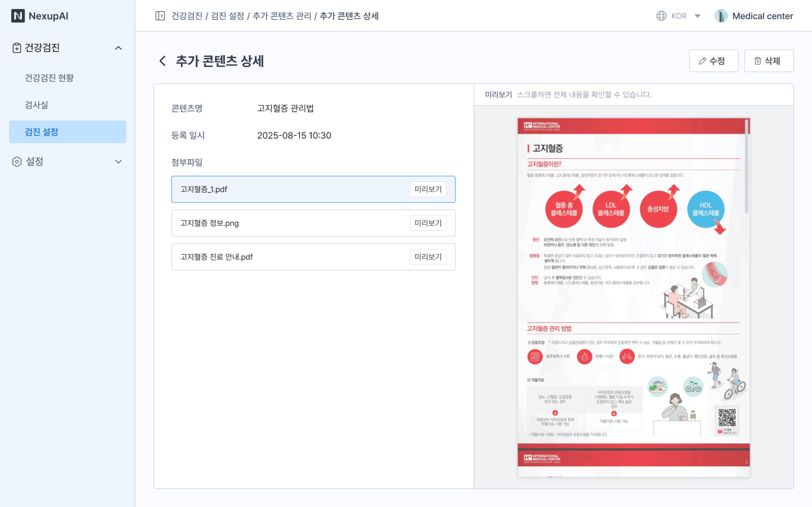Click the QR code in the preview
Screen dimensions: 812x507
pyautogui.click(x=727, y=417)
